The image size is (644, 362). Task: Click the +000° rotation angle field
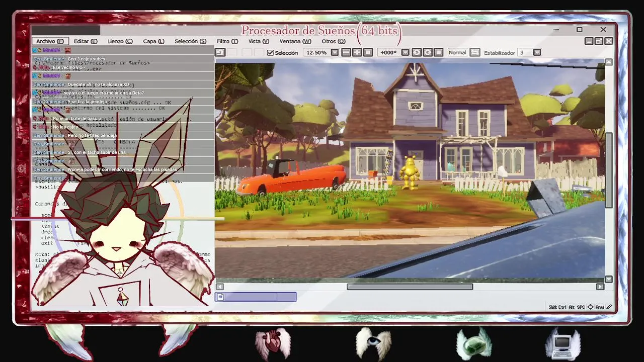[x=388, y=52]
